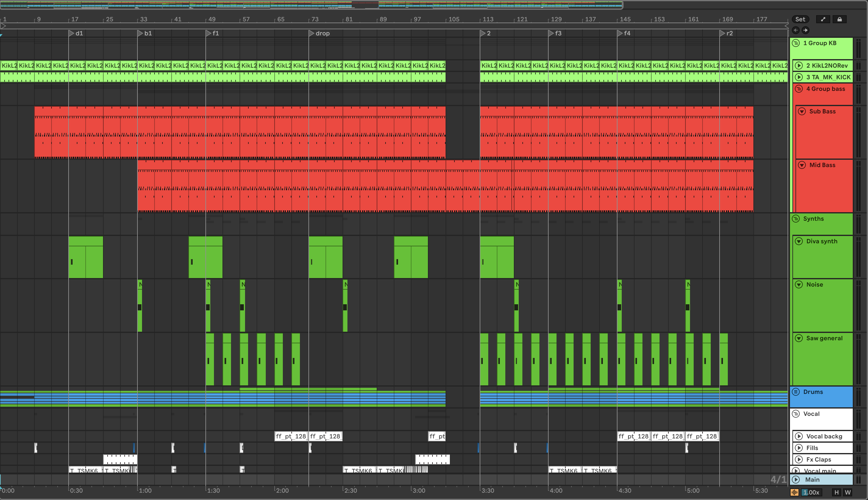Screen dimensions: 868x500
Task: Jump to next locator arrow
Action: pos(805,30)
